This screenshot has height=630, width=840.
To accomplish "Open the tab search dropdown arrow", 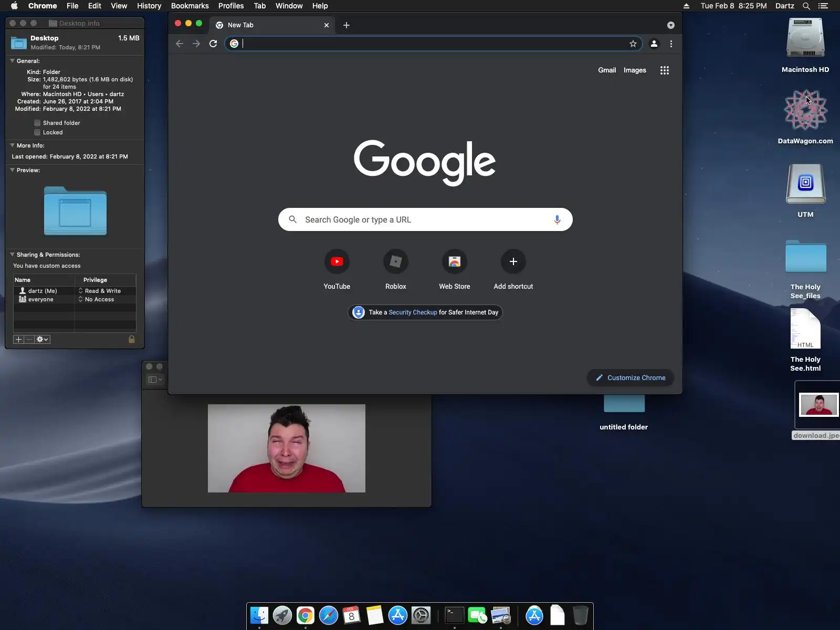I will pyautogui.click(x=671, y=25).
